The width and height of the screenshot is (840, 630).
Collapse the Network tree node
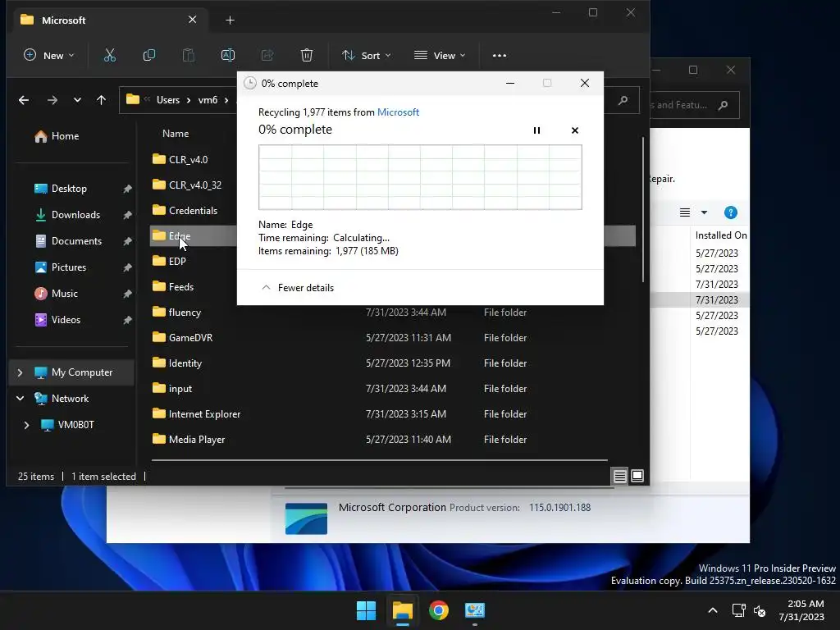point(20,399)
